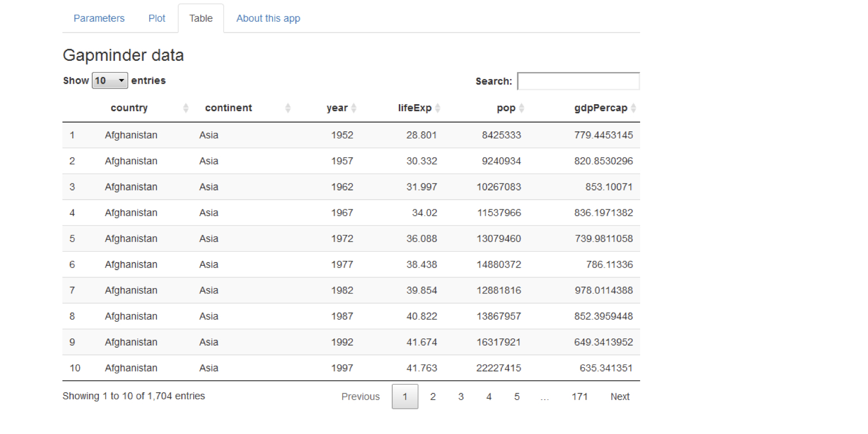Click sort arrows icon next to country
Screen dimensions: 868x434
tap(186, 108)
